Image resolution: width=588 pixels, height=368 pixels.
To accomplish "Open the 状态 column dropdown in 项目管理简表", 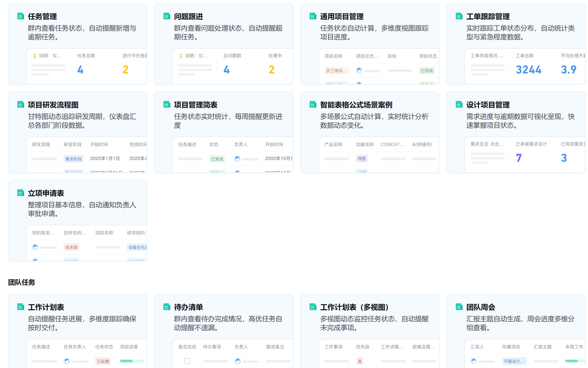I will (x=214, y=144).
